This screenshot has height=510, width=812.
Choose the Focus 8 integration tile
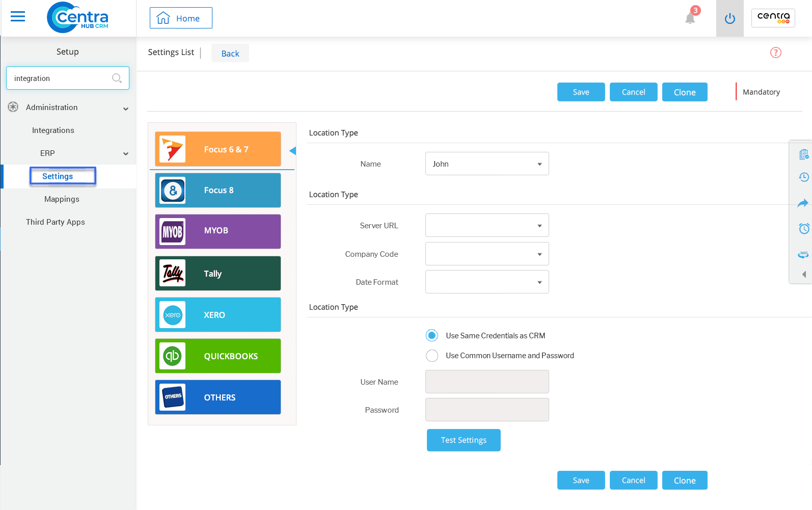[x=218, y=190]
